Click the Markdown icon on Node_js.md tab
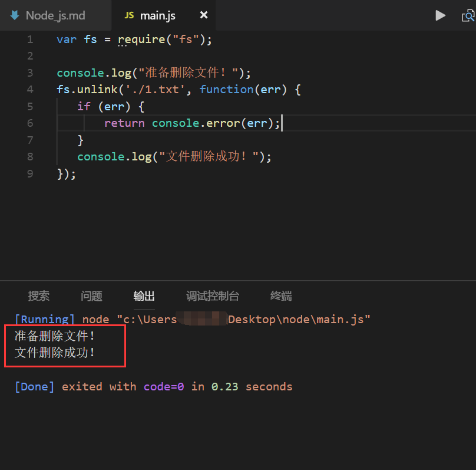Screen dimensions: 476x470 [15, 16]
